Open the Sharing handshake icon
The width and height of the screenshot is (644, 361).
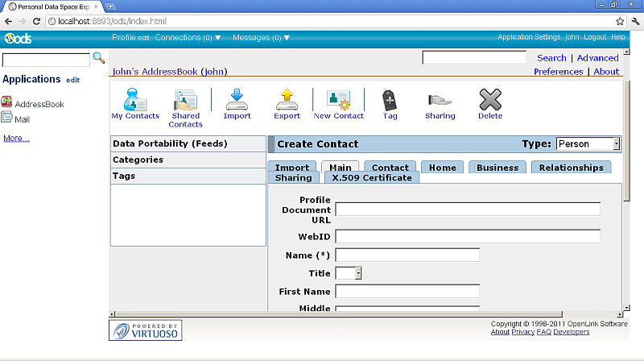[x=440, y=100]
